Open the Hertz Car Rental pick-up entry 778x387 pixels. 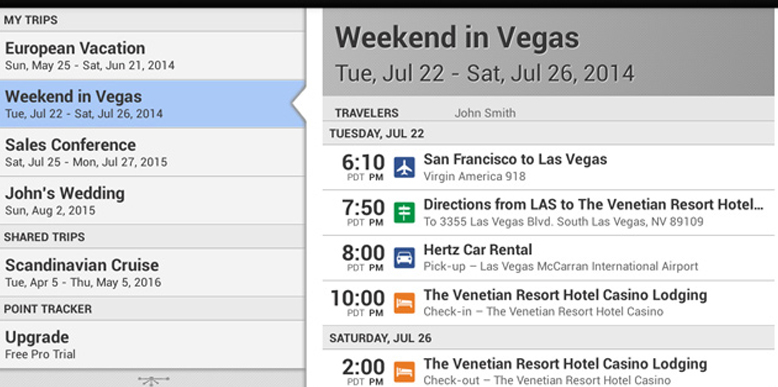point(548,258)
